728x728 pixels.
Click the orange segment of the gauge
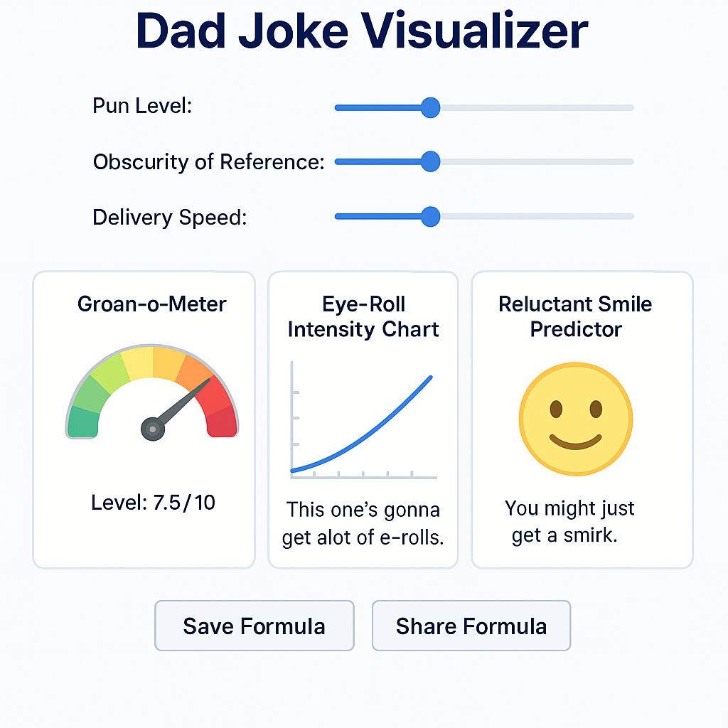click(194, 371)
